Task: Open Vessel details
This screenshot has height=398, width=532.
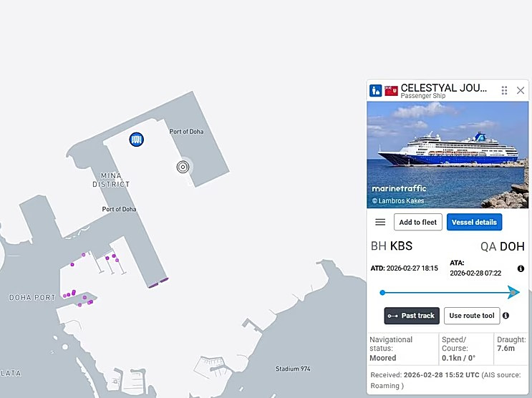Action: [474, 223]
